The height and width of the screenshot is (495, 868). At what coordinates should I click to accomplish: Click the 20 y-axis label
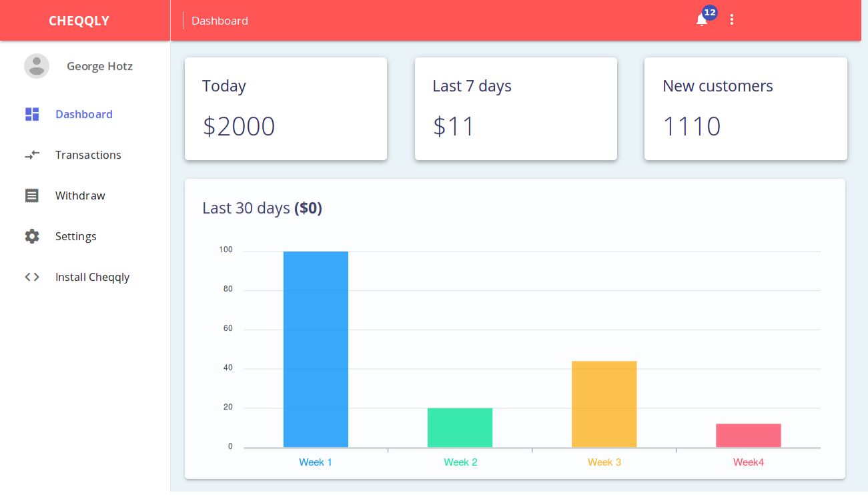[228, 407]
